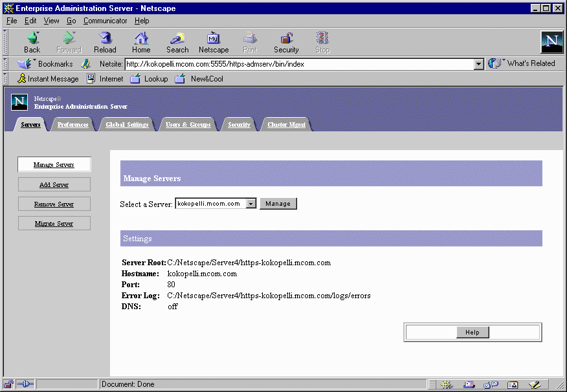Click the Hostname value kokopelli.mcom.com
Image resolution: width=567 pixels, height=392 pixels.
click(x=202, y=274)
